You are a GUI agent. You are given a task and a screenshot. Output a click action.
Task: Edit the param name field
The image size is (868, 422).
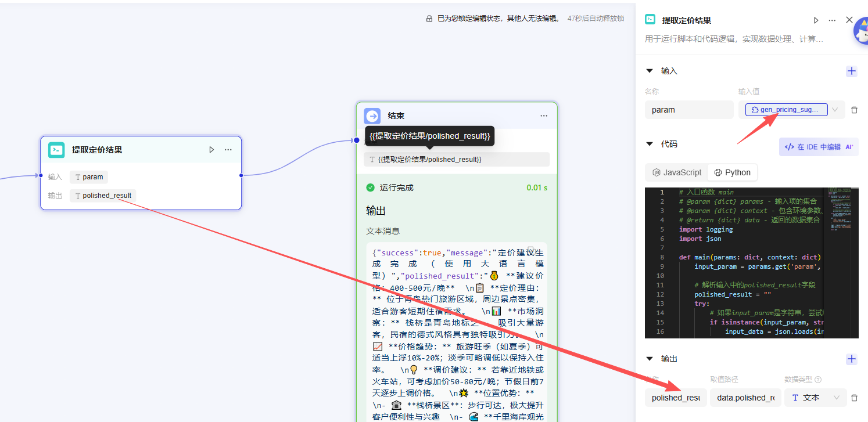tap(689, 110)
